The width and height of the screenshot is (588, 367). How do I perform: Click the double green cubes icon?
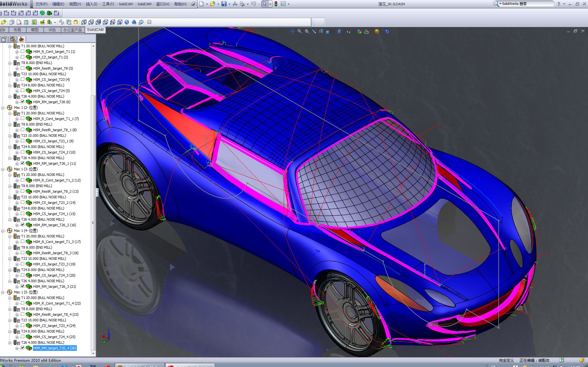(x=49, y=13)
